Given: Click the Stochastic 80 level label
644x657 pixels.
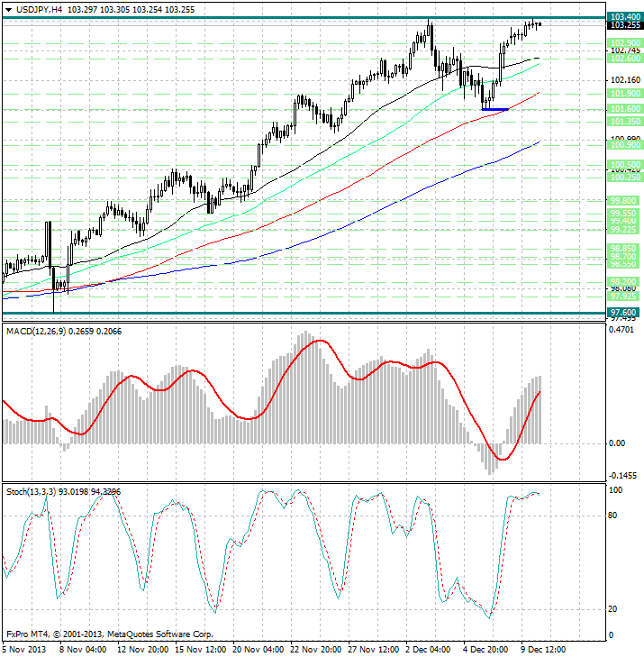Looking at the screenshot, I should pos(612,516).
